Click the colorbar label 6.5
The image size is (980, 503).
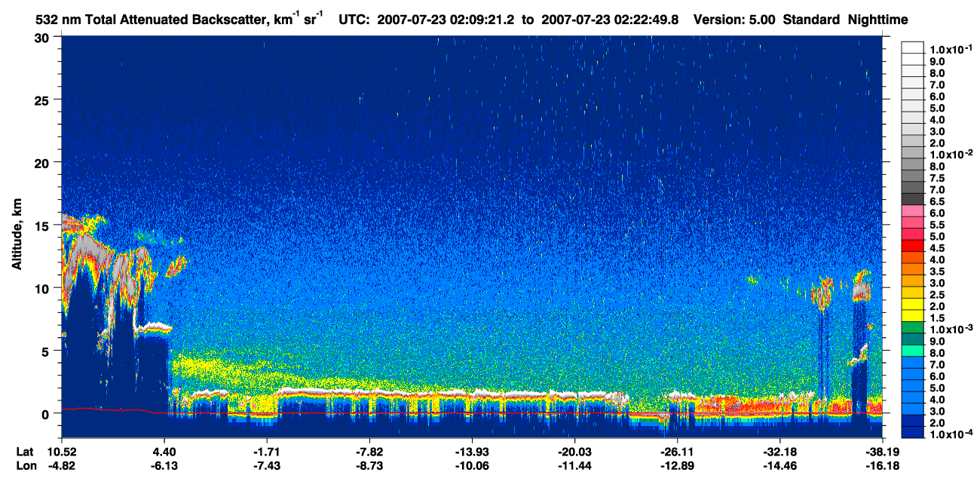pyautogui.click(x=939, y=201)
